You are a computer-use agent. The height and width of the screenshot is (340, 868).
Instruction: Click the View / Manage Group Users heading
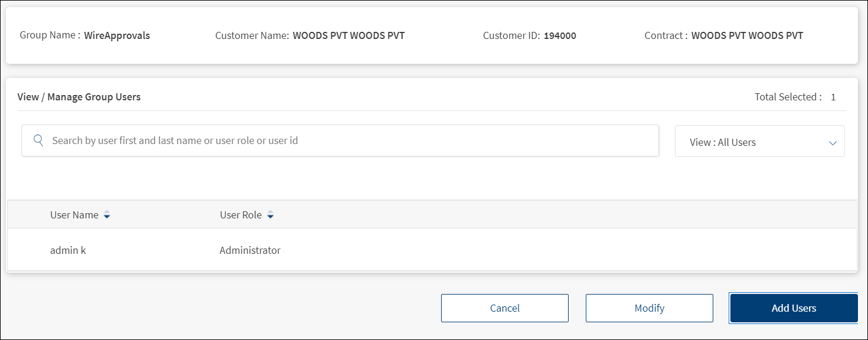coord(79,97)
